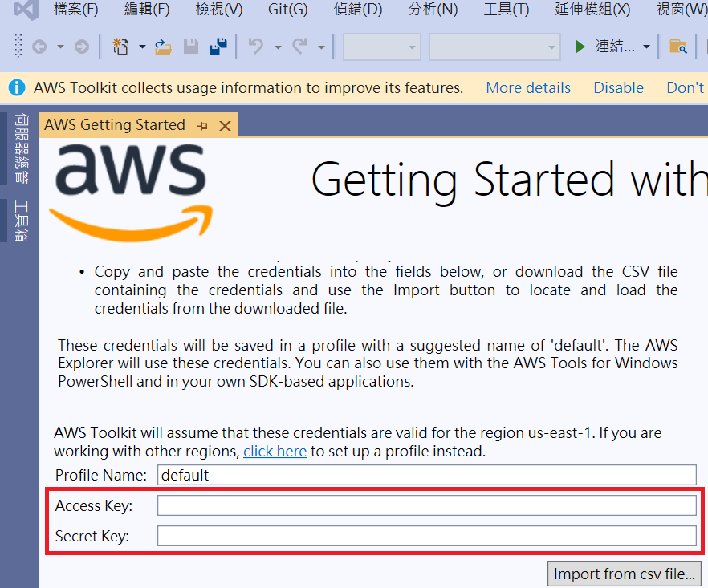
Task: Open the 檢視(V) menu
Action: [x=219, y=9]
